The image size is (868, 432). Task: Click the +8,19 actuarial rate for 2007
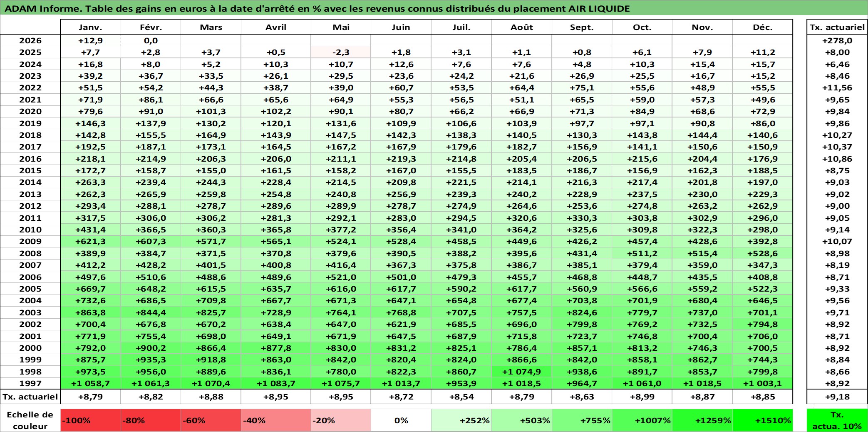837,265
